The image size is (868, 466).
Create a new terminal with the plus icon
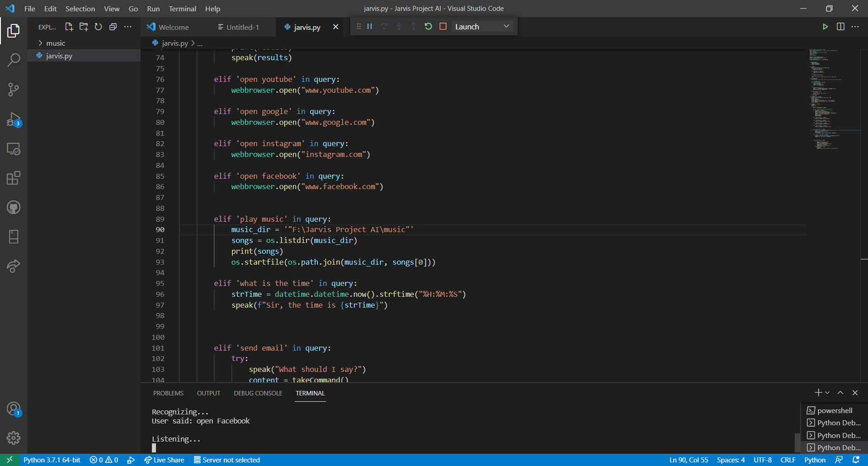click(x=817, y=392)
